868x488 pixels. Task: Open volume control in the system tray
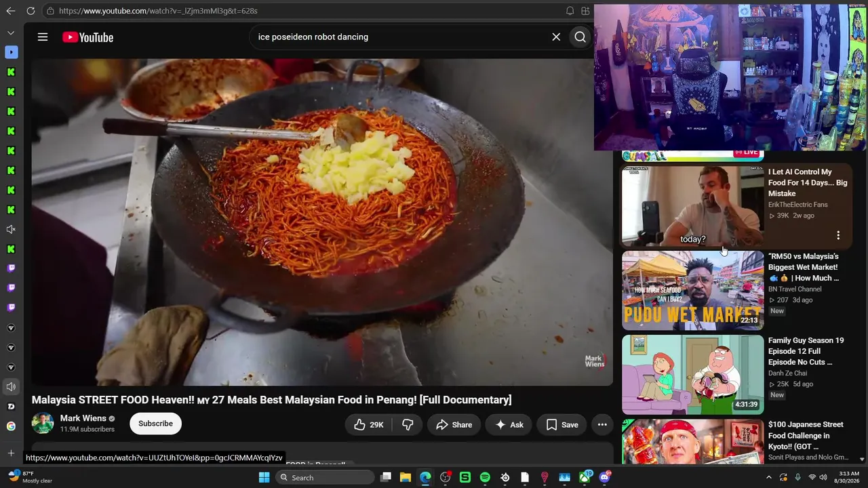(x=824, y=478)
